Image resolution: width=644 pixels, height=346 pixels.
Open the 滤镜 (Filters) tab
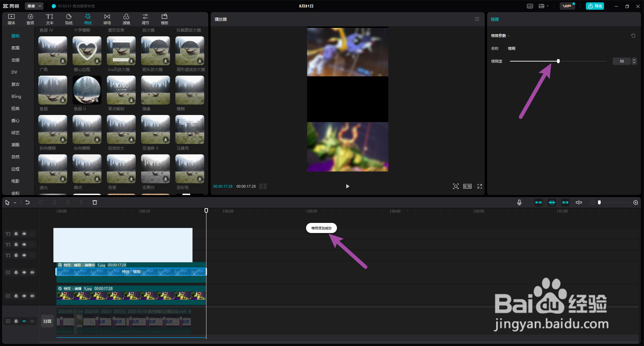click(126, 19)
